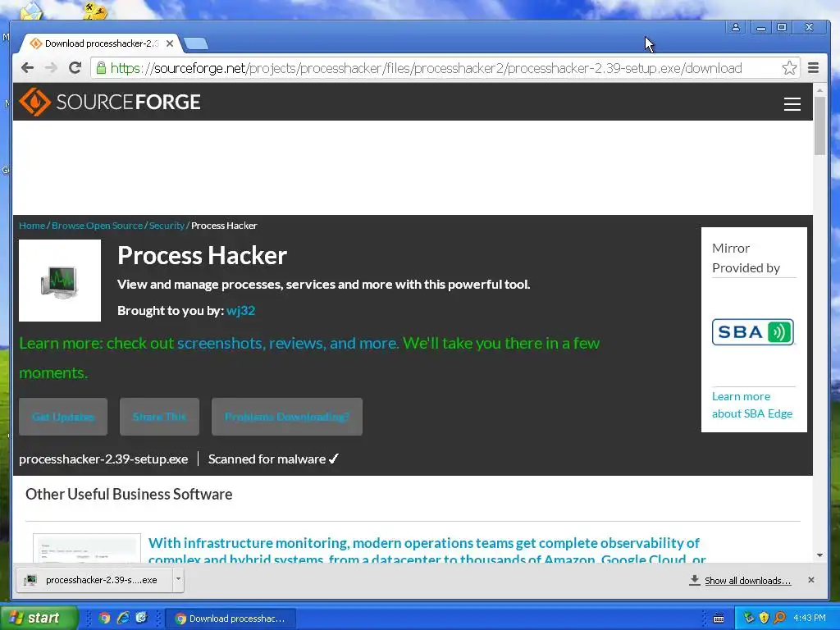840x630 pixels.
Task: Click the Get Updates button
Action: pyautogui.click(x=63, y=417)
